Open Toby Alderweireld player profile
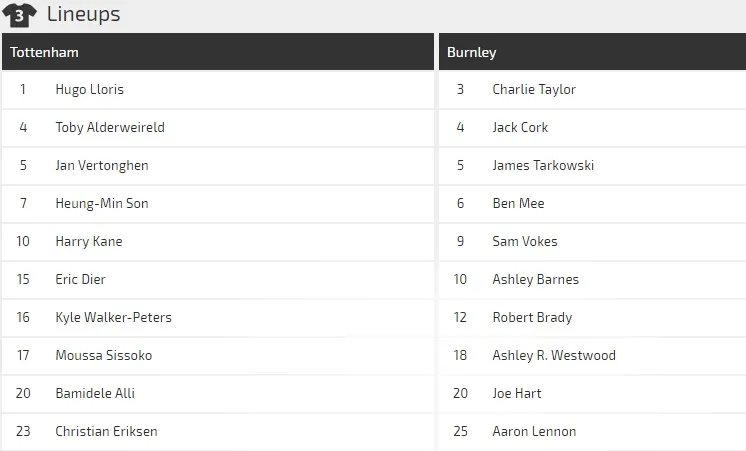The height and width of the screenshot is (451, 746). pyautogui.click(x=110, y=128)
